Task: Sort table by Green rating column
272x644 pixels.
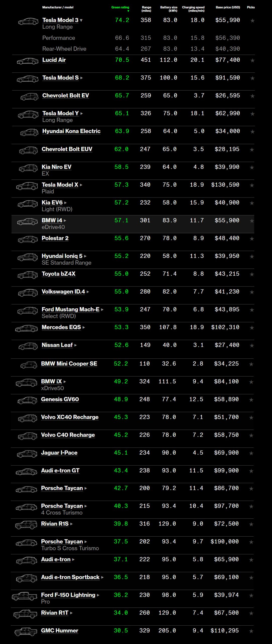Action: click(120, 8)
